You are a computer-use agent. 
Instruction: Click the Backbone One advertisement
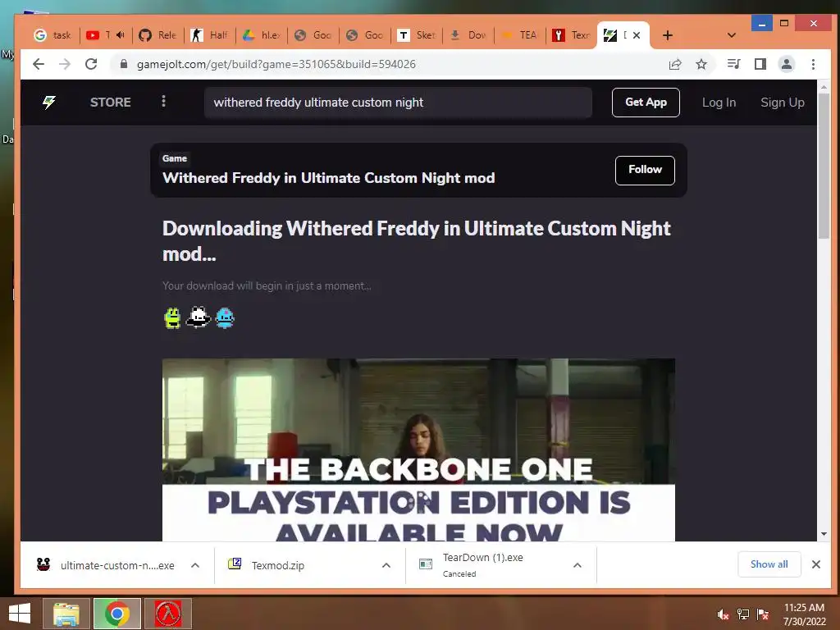tap(418, 450)
